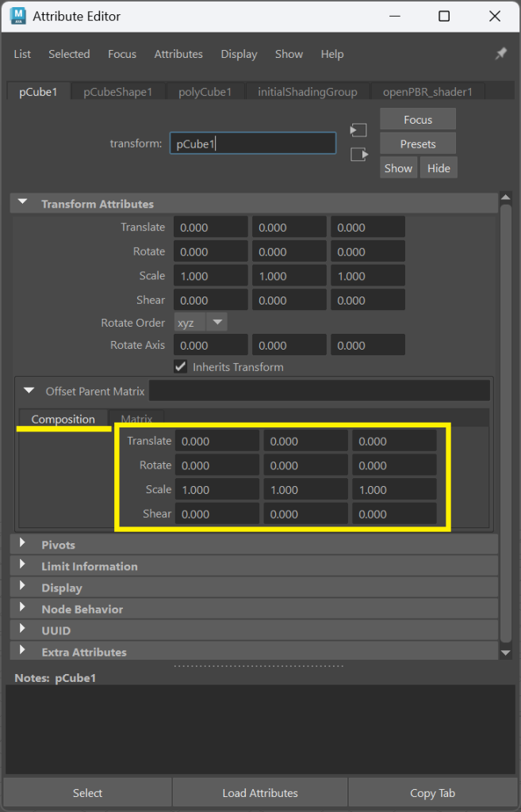The width and height of the screenshot is (521, 812).
Task: Open the Attributes menu
Action: click(x=178, y=54)
